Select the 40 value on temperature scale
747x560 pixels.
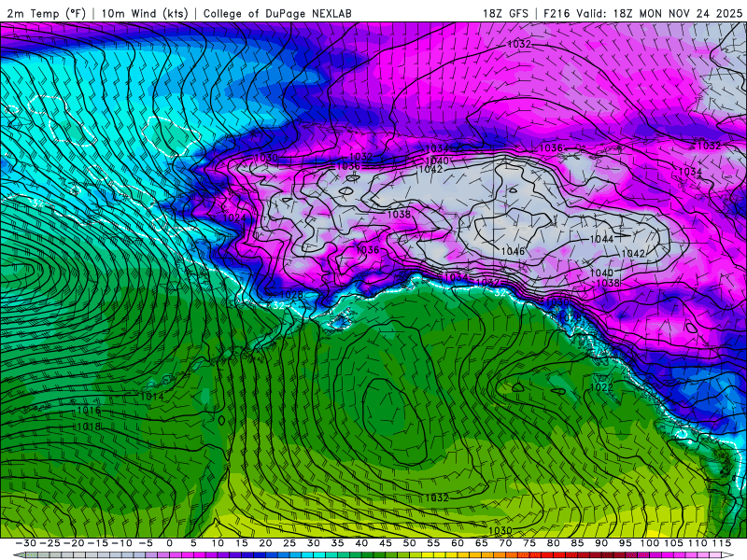click(361, 543)
